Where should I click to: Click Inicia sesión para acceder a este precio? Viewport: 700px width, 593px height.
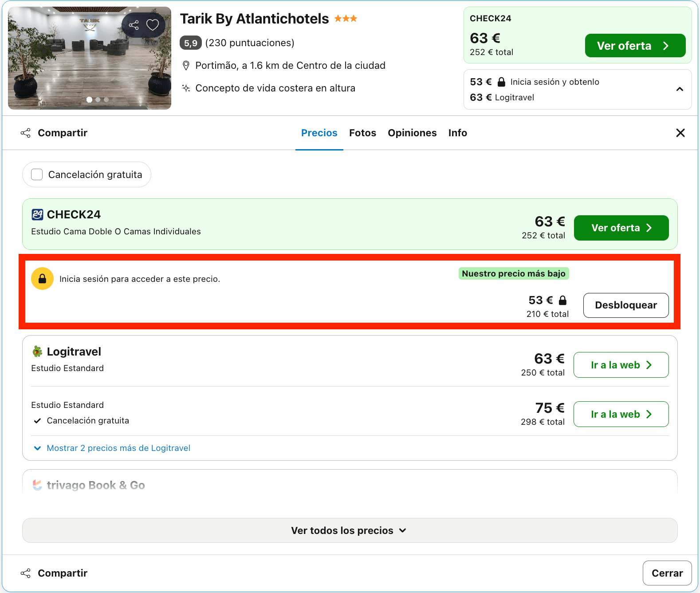point(140,279)
